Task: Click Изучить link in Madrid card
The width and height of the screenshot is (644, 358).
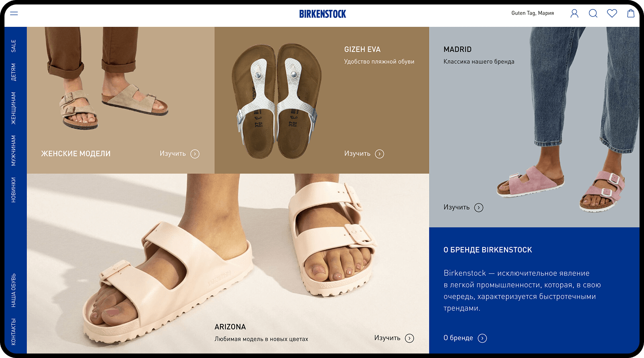Action: point(457,207)
